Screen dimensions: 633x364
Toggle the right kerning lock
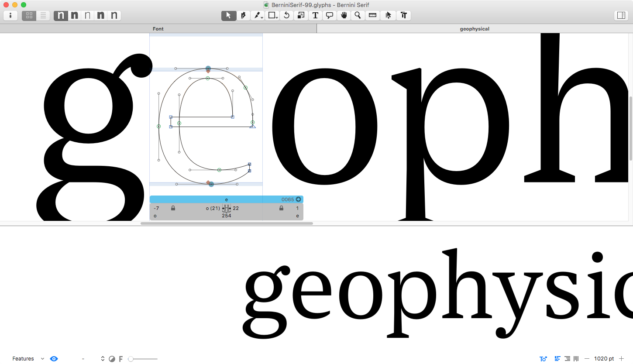coord(281,208)
